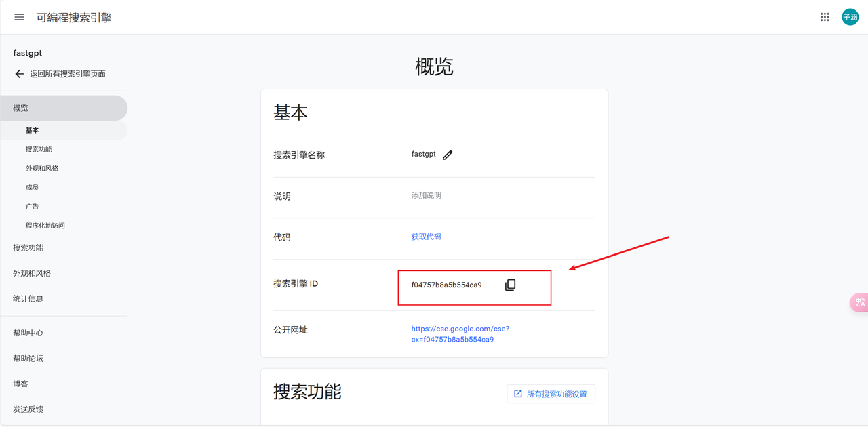
Task: Click the pink translate floating icon
Action: tap(859, 302)
